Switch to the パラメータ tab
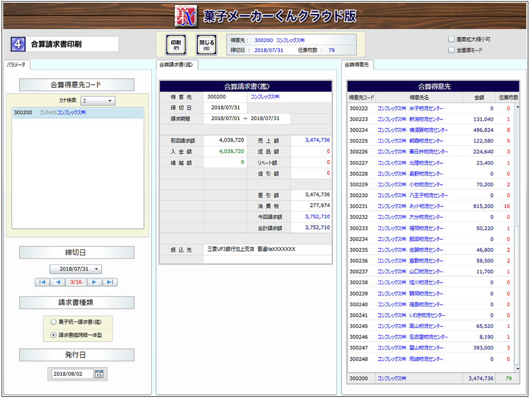532x400 pixels. pos(17,65)
